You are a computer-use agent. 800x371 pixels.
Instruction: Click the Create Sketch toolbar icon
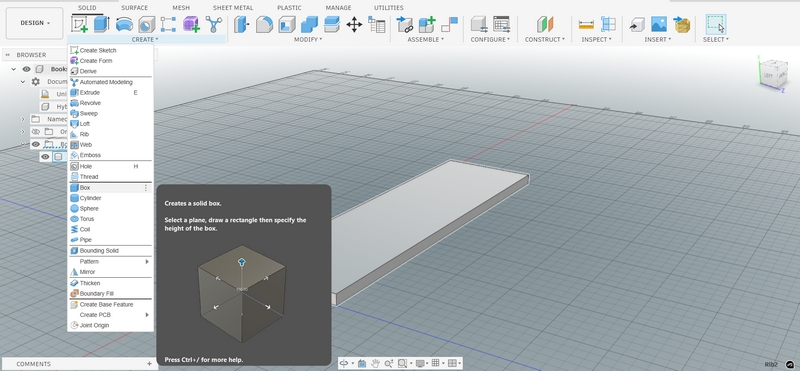[79, 24]
